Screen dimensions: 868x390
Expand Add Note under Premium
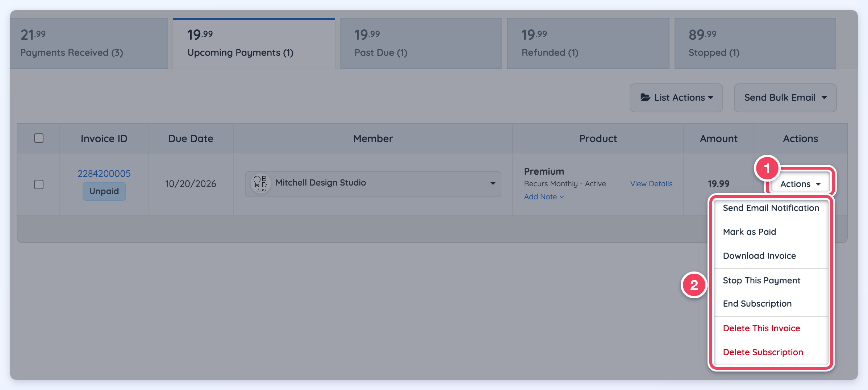point(544,197)
